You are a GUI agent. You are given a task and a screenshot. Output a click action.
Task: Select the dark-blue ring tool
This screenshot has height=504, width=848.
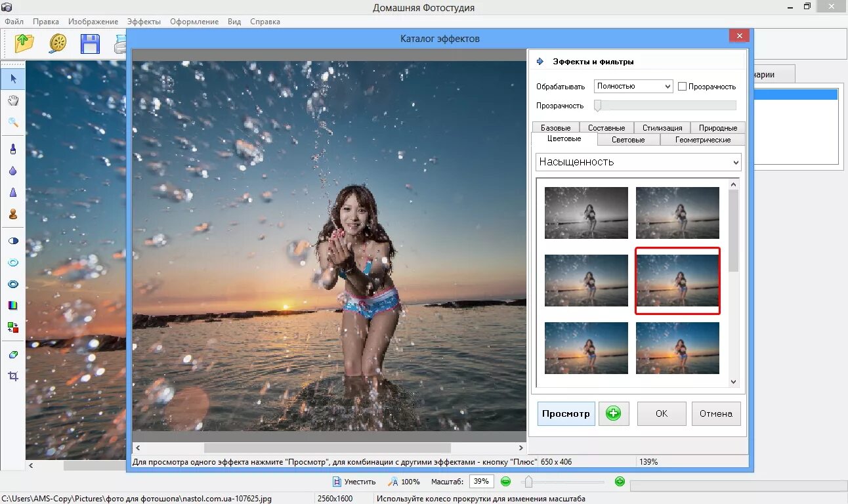[x=13, y=284]
